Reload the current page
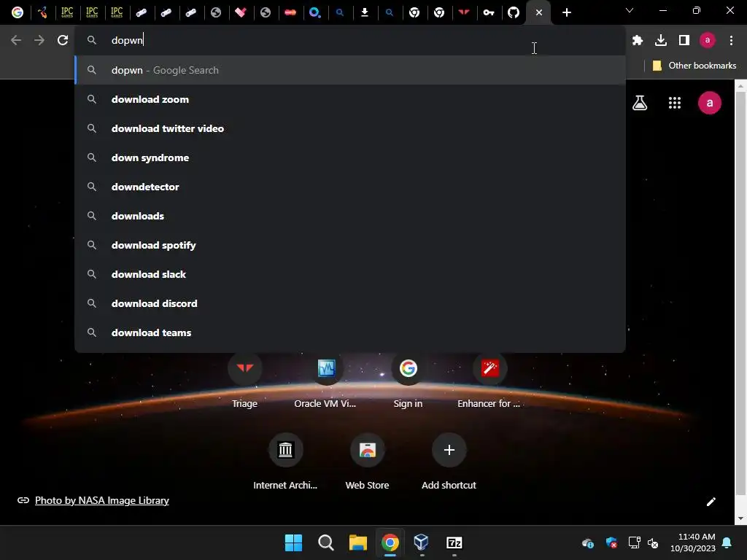Image resolution: width=747 pixels, height=560 pixels. 63,40
